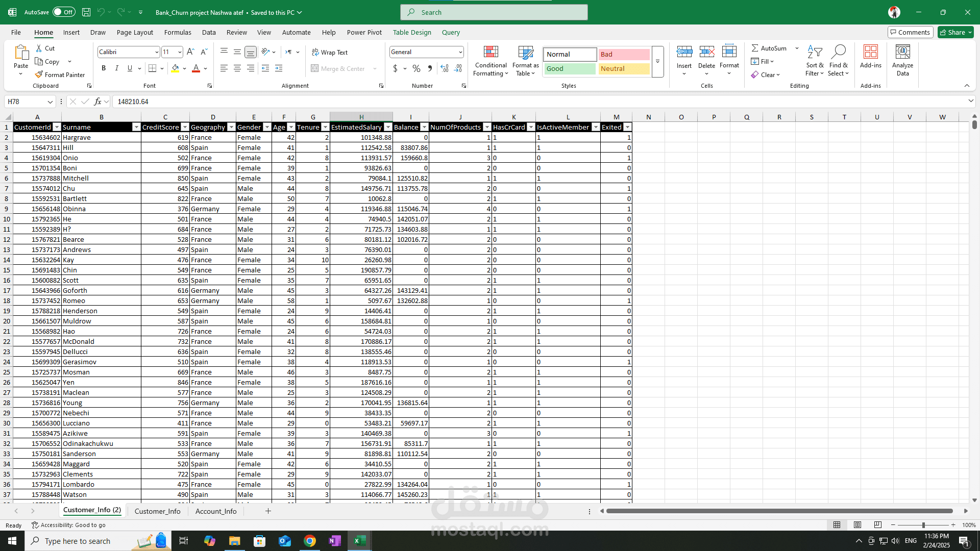Decrease font size with the smaller A icon

204,52
